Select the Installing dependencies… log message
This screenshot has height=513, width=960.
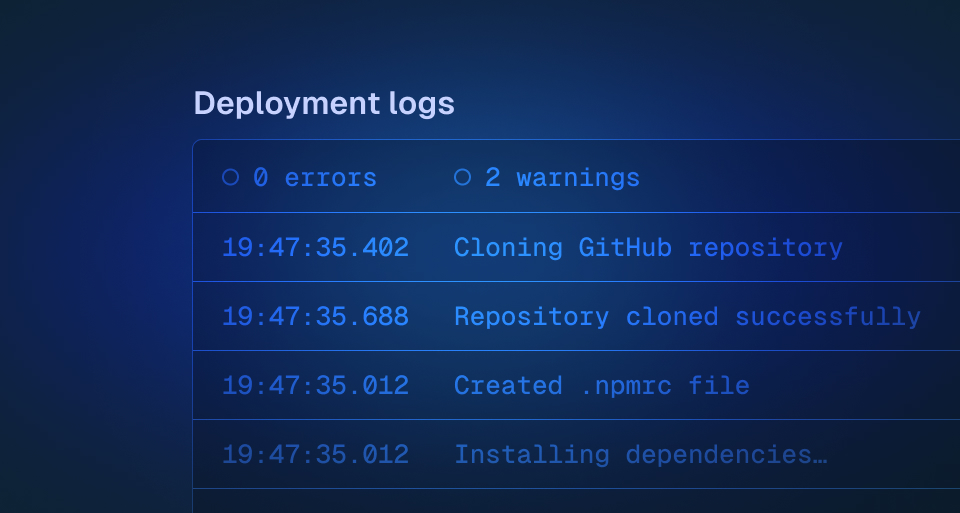pos(640,455)
